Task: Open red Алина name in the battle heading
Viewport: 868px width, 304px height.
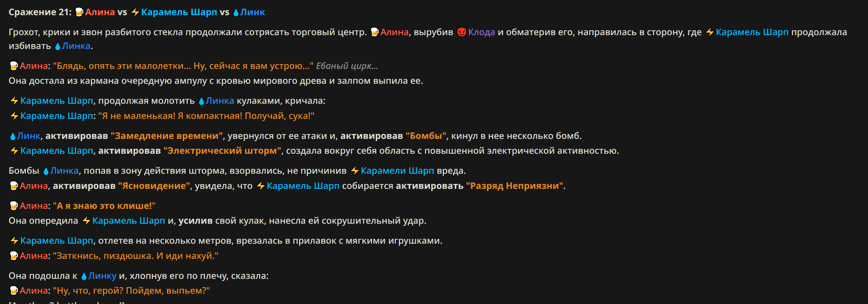Action: tap(100, 12)
